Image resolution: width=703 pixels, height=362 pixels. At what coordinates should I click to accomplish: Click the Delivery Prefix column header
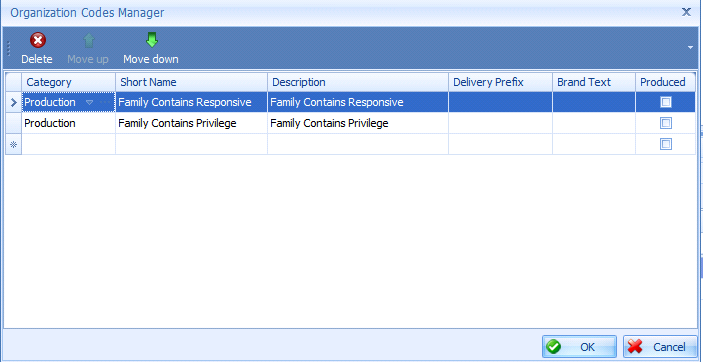pyautogui.click(x=501, y=82)
